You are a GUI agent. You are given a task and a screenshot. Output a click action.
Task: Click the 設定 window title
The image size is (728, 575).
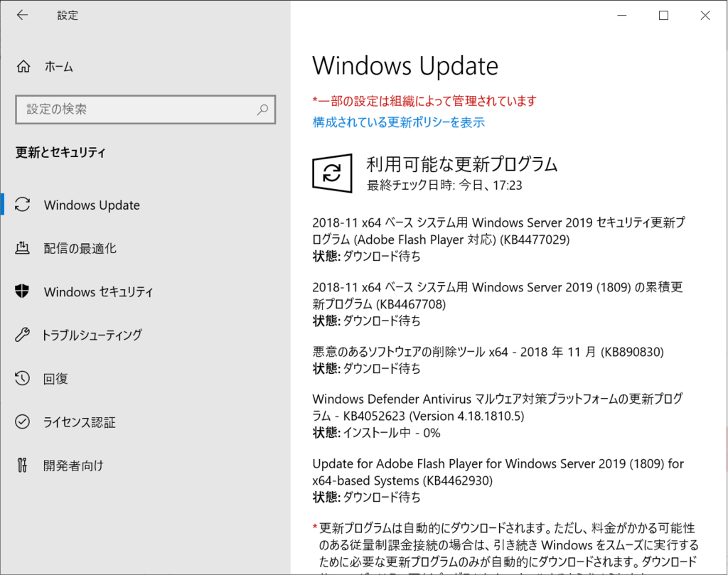[68, 16]
